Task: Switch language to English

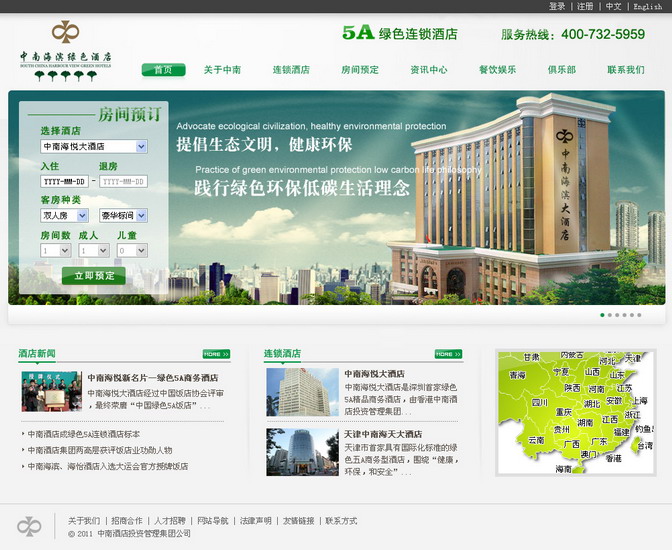Action: tap(648, 6)
